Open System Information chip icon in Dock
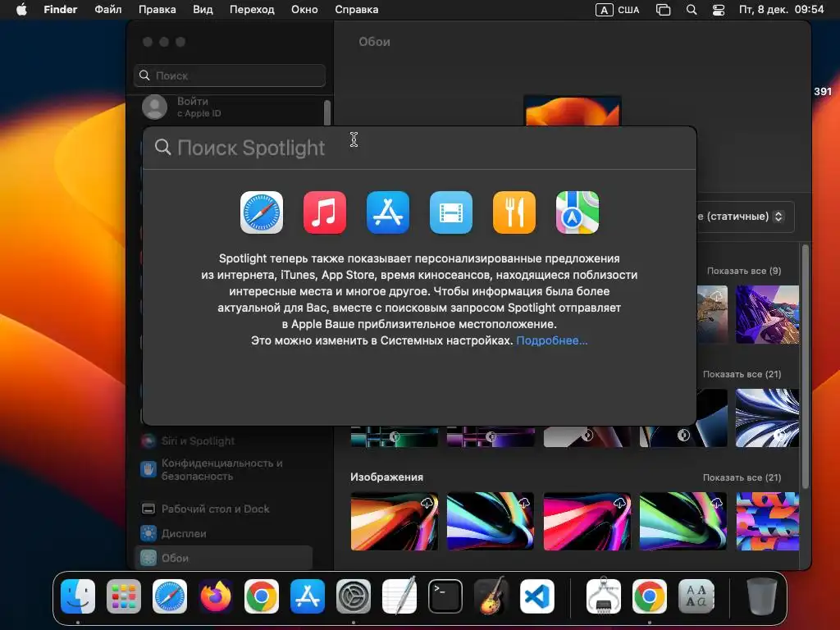The image size is (840, 630). (x=604, y=596)
